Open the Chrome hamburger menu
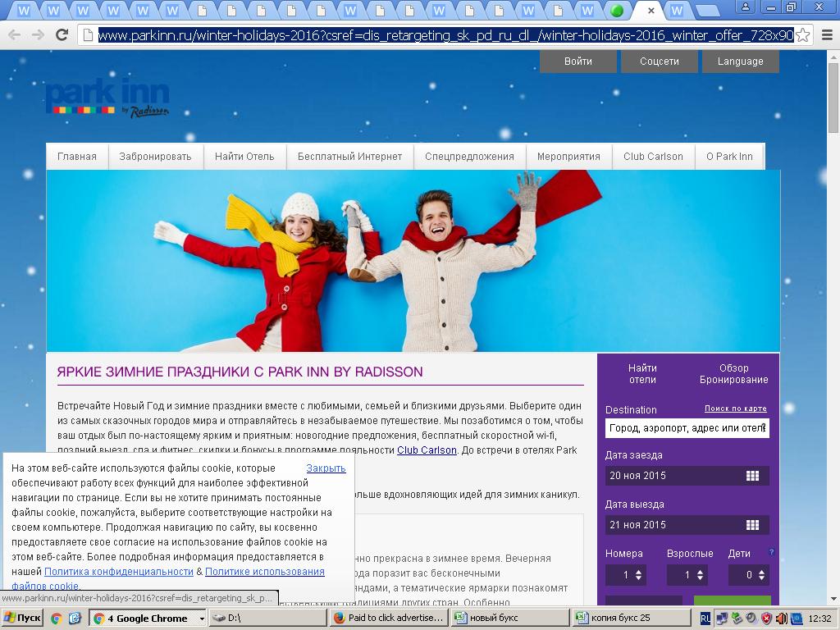Viewport: 840px width, 630px height. 827,35
